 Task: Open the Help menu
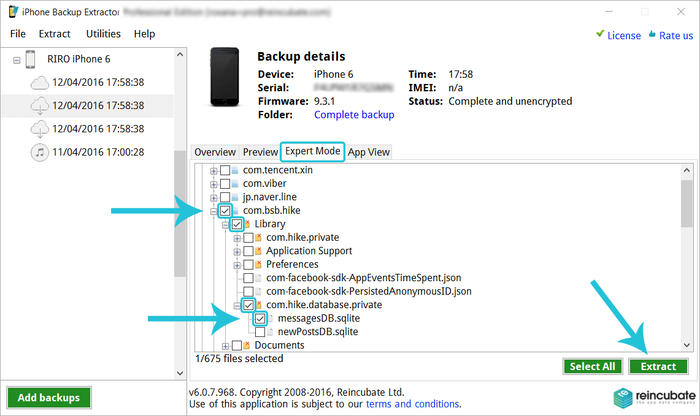click(144, 34)
